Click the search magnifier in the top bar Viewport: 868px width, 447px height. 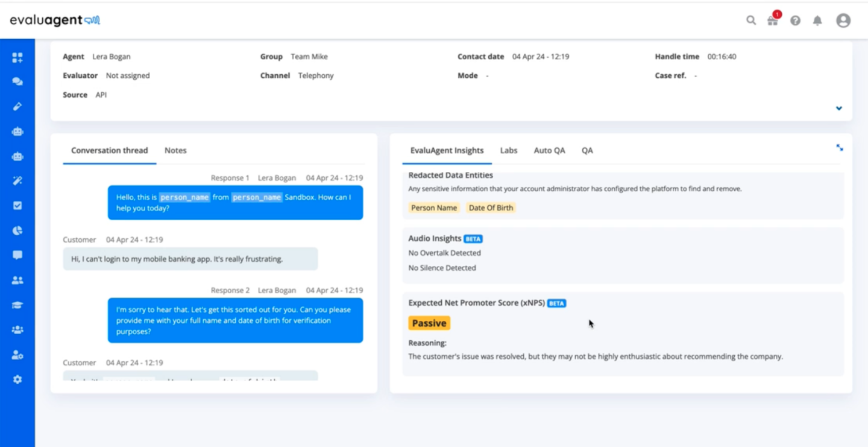(x=751, y=20)
